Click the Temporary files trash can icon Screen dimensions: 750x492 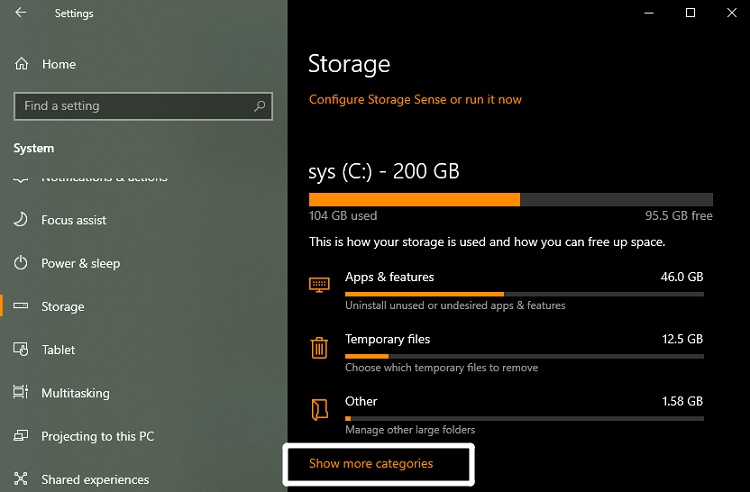click(x=319, y=348)
